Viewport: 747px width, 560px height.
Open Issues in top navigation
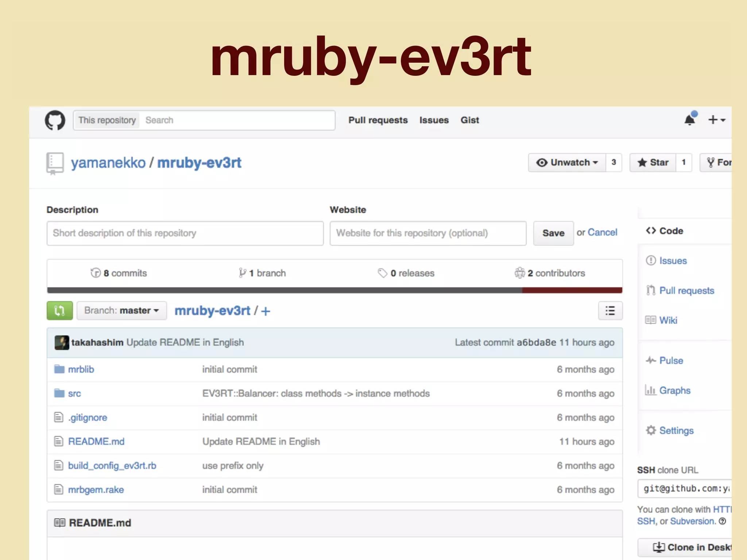click(x=434, y=120)
